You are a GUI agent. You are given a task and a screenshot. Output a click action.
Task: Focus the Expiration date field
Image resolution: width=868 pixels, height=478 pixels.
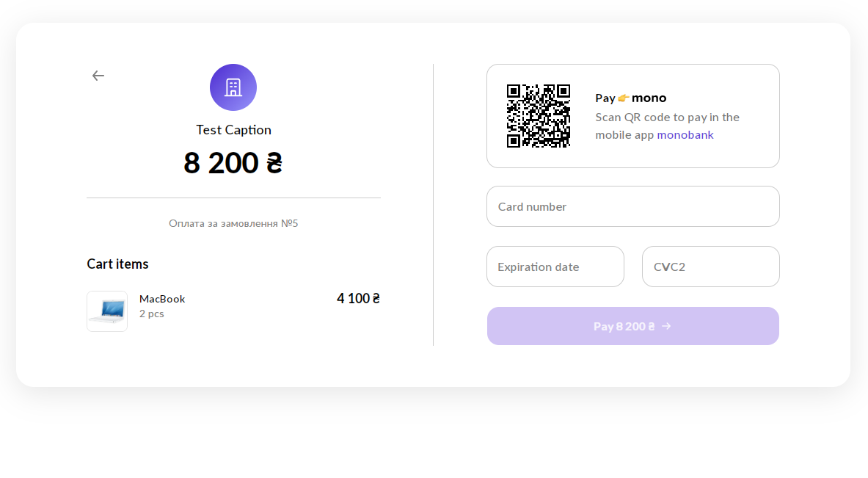click(x=555, y=267)
